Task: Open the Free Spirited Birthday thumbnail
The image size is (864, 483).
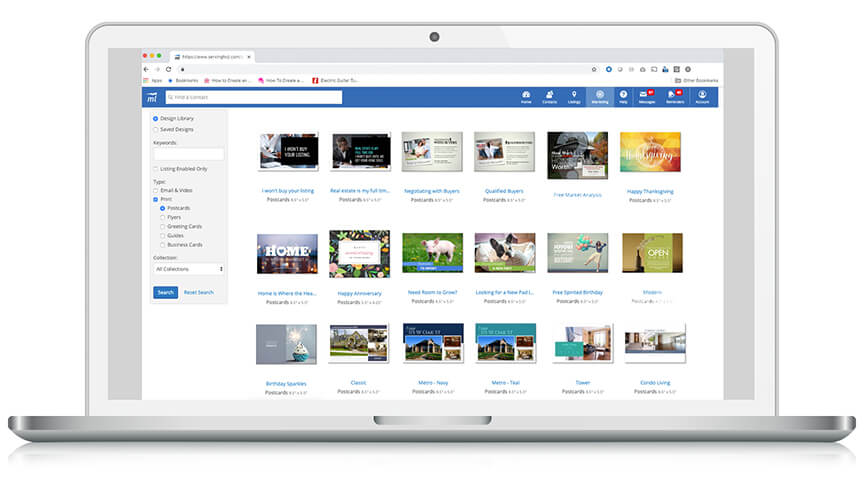Action: (x=577, y=252)
